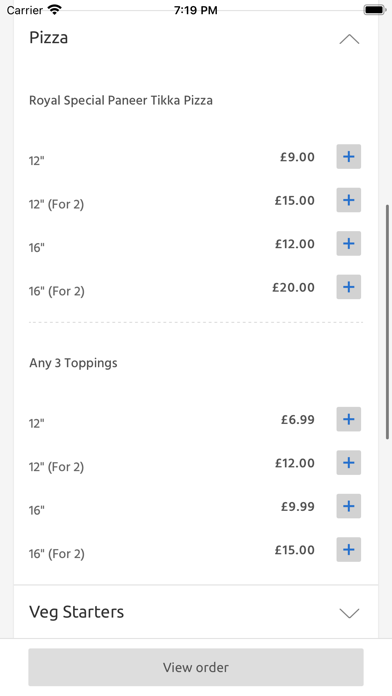Add 12" Royal Special Paneer Tikka Pizza at £9.00
Viewport: 392px width, 696px height.
click(x=348, y=157)
